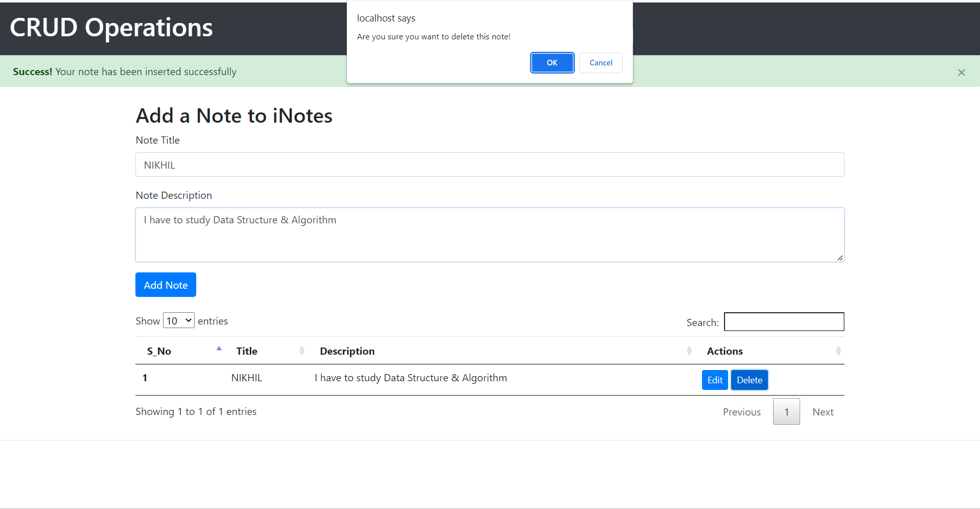Sort the table by Title column
980x509 pixels.
click(x=266, y=351)
